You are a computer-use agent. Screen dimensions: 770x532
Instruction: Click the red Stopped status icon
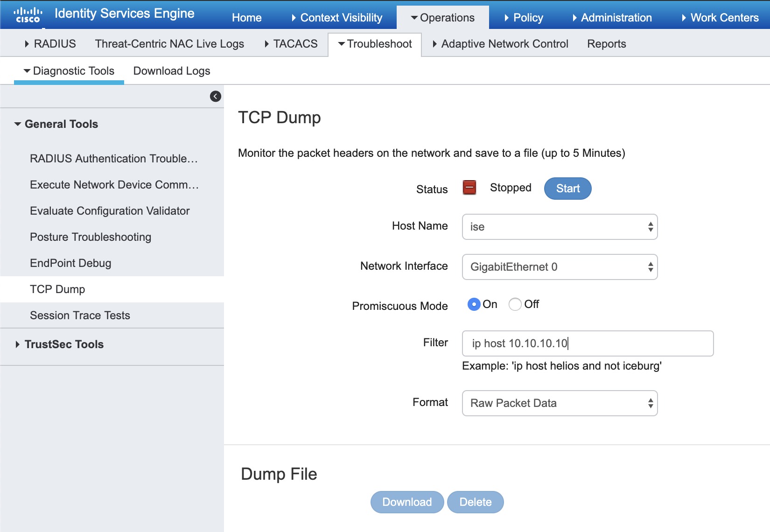coord(469,188)
